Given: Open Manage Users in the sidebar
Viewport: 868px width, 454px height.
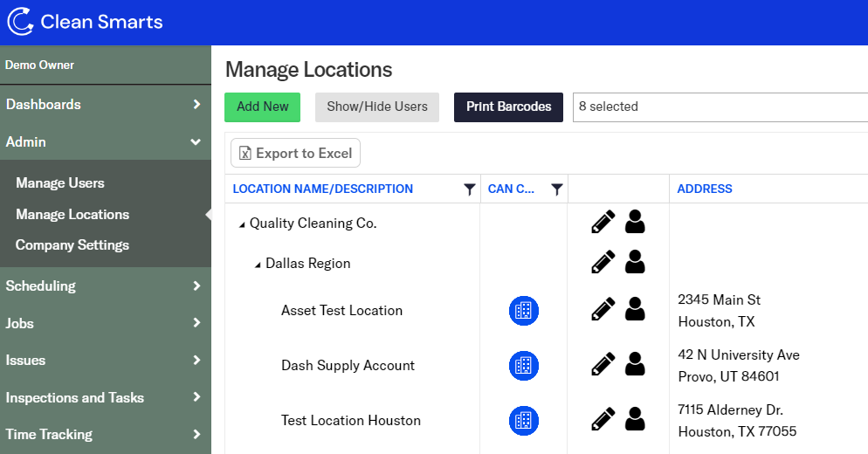Looking at the screenshot, I should pos(60,183).
